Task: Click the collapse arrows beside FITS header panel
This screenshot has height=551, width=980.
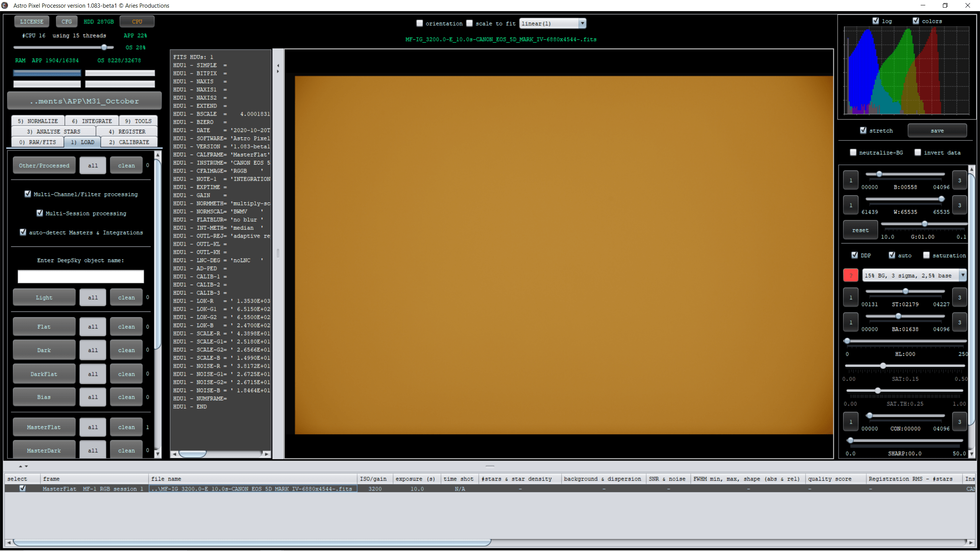Action: pos(278,68)
